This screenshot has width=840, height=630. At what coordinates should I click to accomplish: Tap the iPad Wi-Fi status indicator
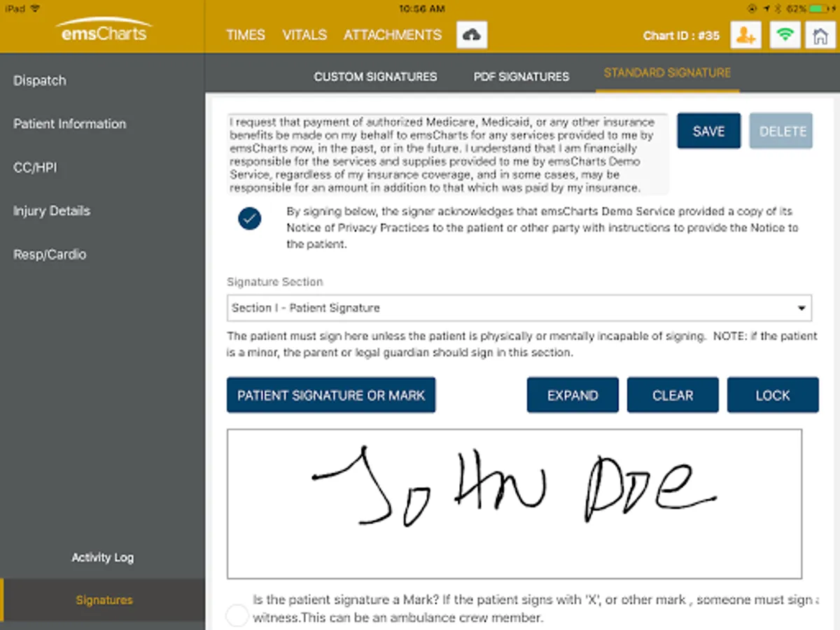pos(36,8)
